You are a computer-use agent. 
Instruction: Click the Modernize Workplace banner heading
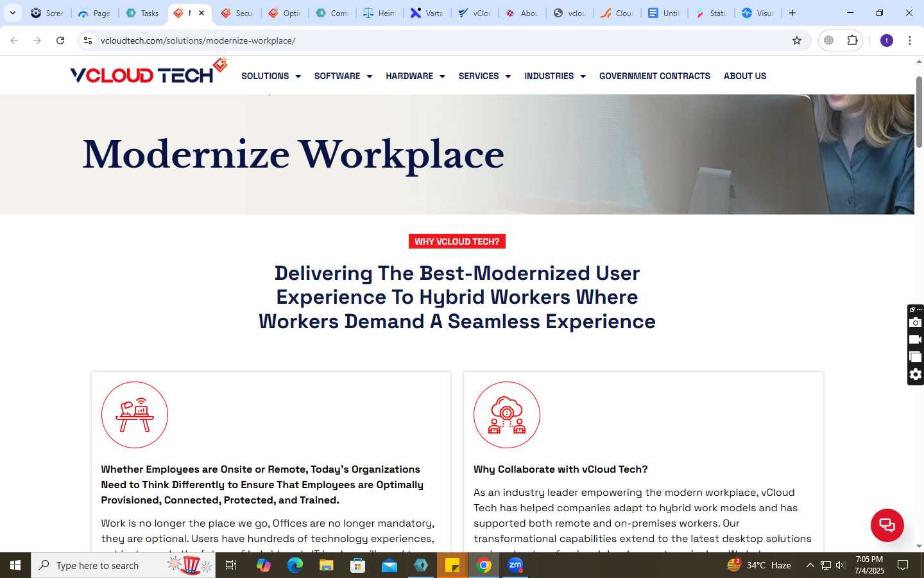(x=293, y=155)
